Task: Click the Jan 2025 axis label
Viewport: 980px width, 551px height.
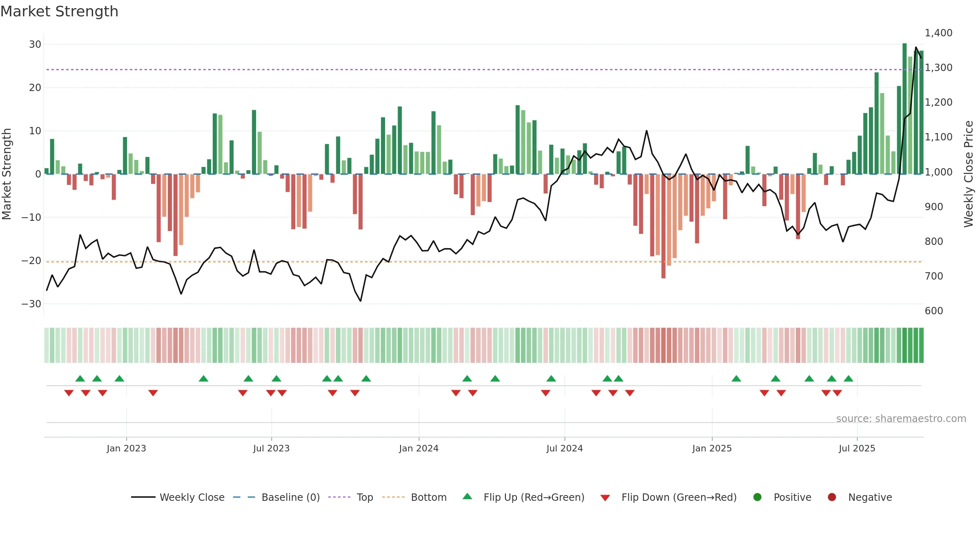Action: coord(712,448)
